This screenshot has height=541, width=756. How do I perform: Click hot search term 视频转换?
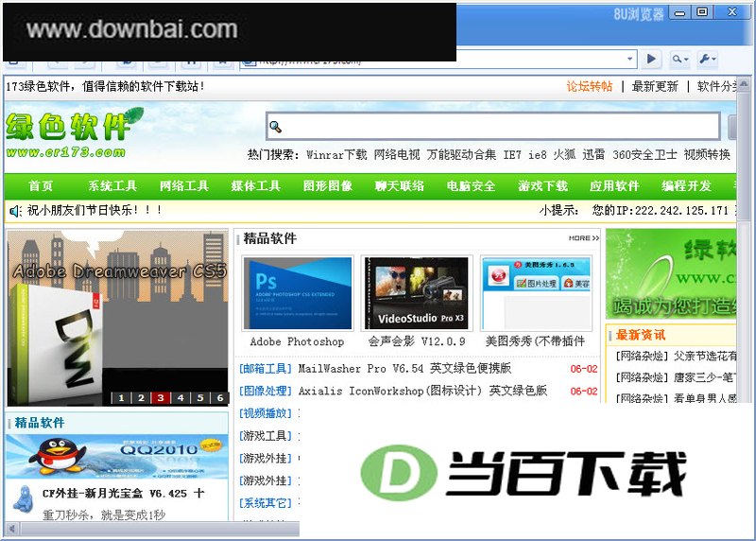707,155
